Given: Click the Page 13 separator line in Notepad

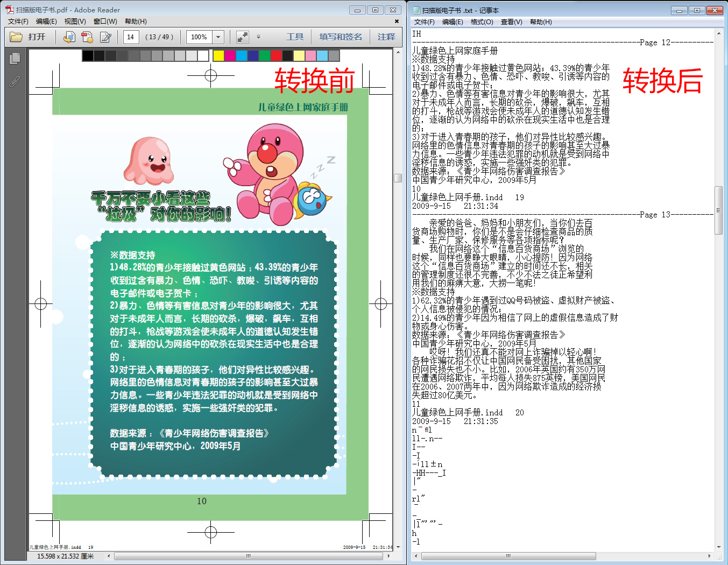Looking at the screenshot, I should (x=563, y=215).
